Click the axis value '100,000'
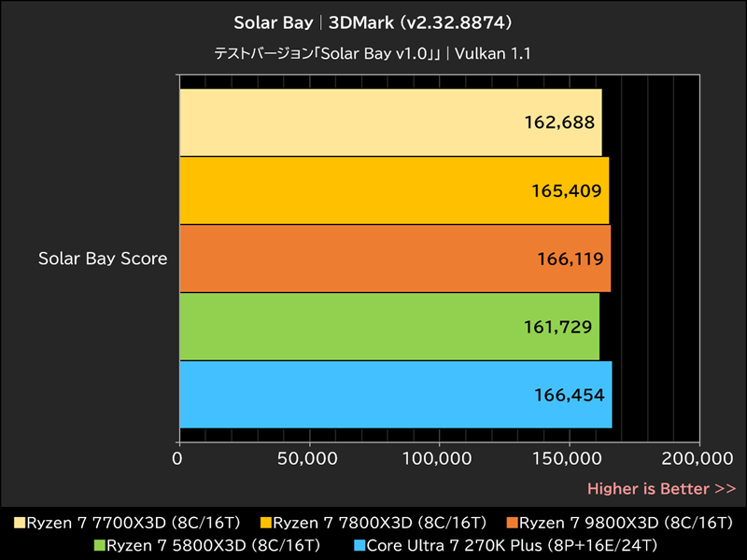 click(437, 458)
